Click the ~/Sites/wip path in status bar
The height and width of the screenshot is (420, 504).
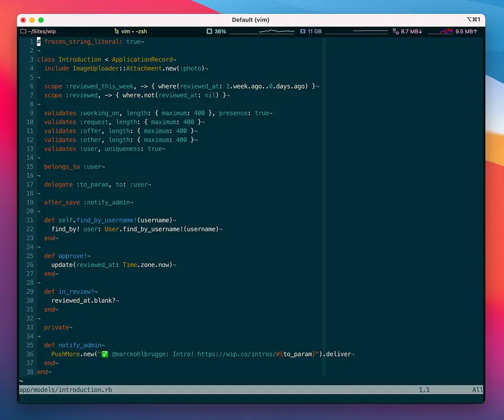pos(42,32)
